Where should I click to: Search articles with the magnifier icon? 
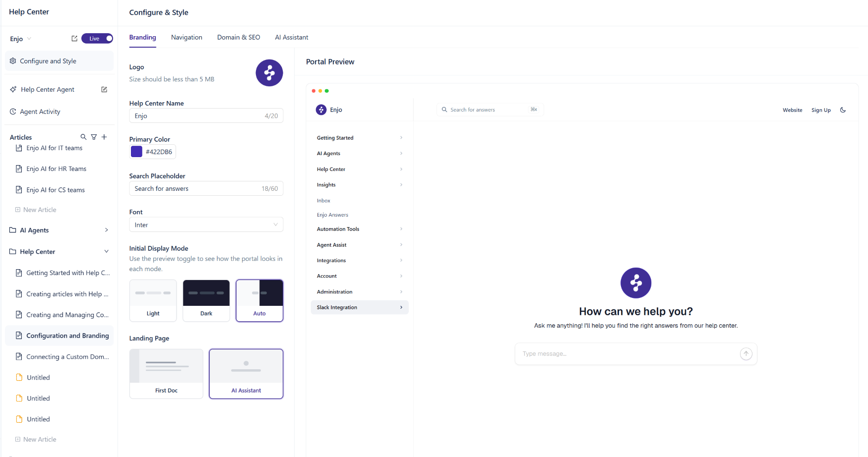83,137
